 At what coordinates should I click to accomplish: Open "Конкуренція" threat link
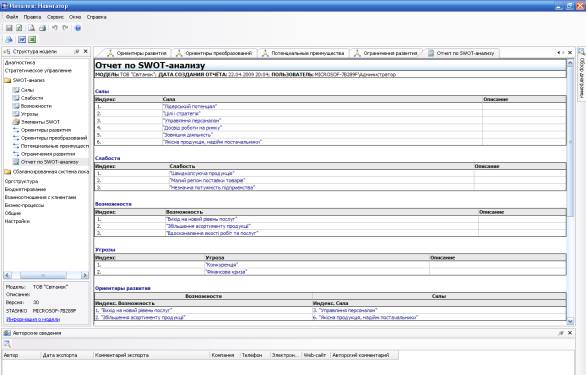point(222,265)
